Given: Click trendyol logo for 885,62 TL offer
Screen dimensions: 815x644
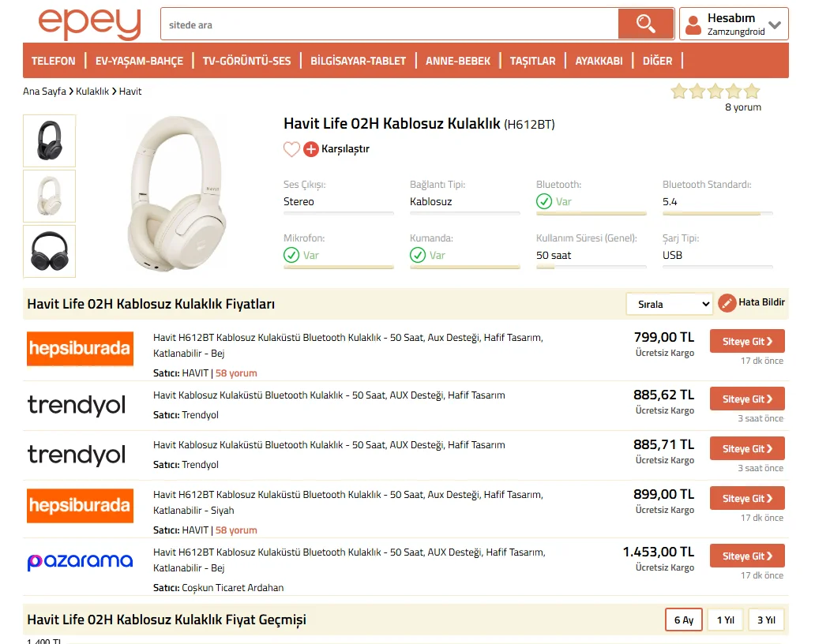Looking at the screenshot, I should pos(77,405).
